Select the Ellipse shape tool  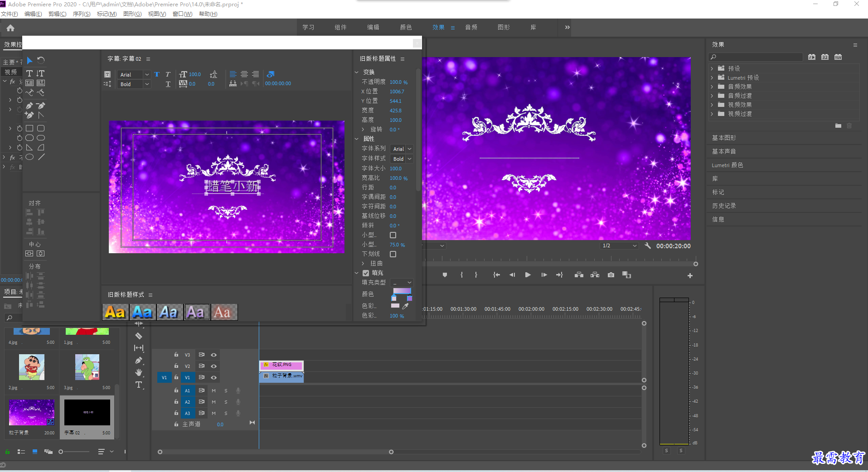coord(29,157)
